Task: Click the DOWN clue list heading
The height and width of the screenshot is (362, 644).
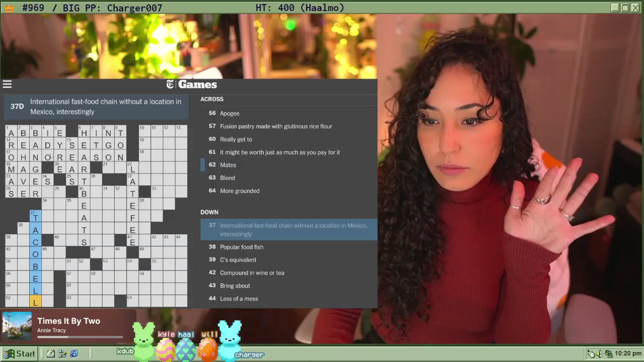Action: coord(209,212)
